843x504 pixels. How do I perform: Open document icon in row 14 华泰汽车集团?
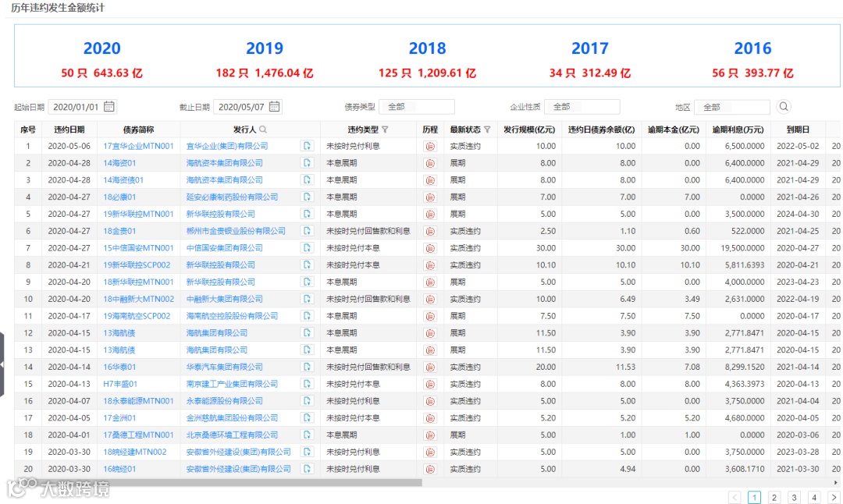[307, 367]
